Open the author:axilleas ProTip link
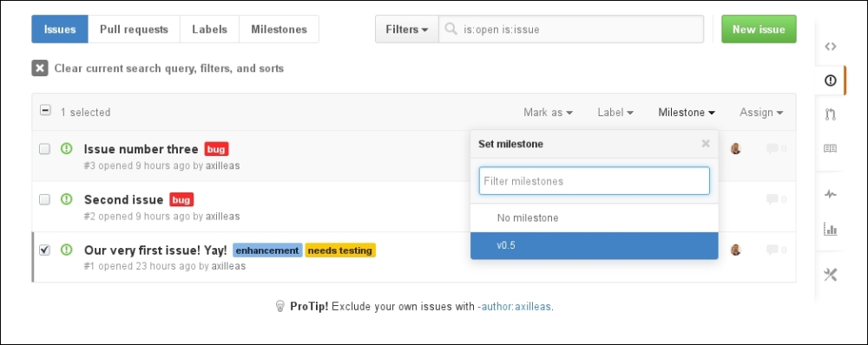This screenshot has width=868, height=345. point(514,306)
